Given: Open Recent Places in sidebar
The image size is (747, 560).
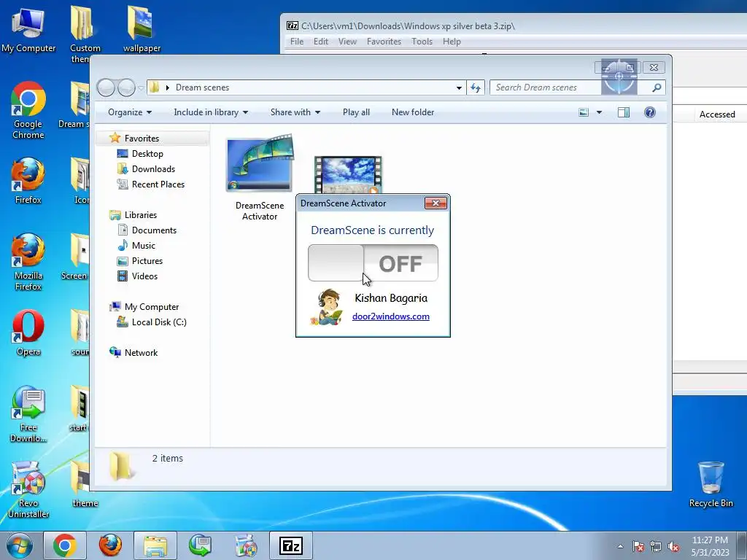Looking at the screenshot, I should (x=158, y=184).
